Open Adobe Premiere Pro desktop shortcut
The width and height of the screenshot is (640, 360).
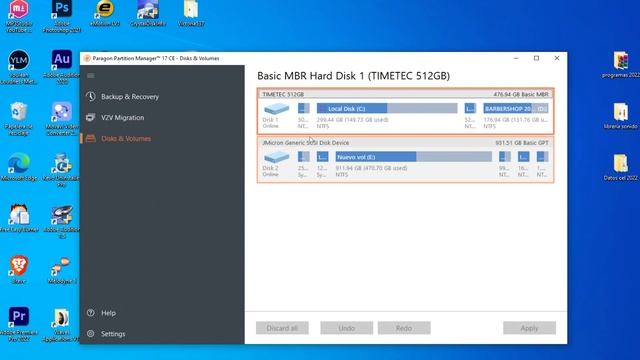[18, 324]
